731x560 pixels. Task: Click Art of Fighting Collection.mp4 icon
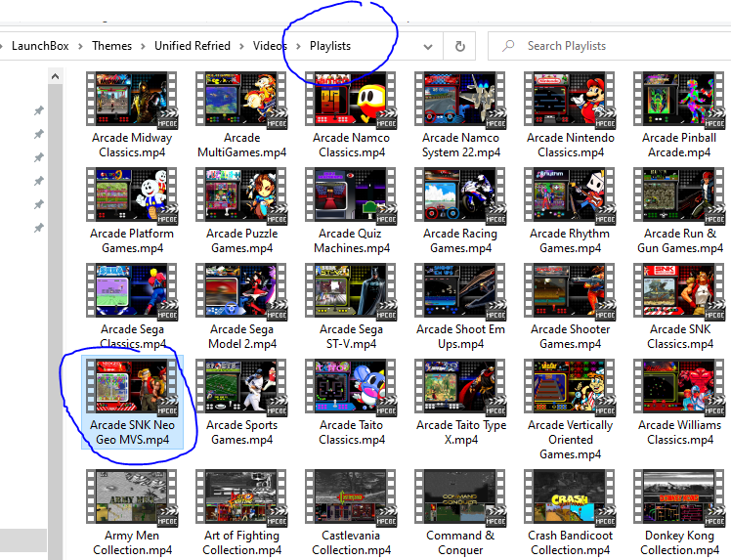241,496
